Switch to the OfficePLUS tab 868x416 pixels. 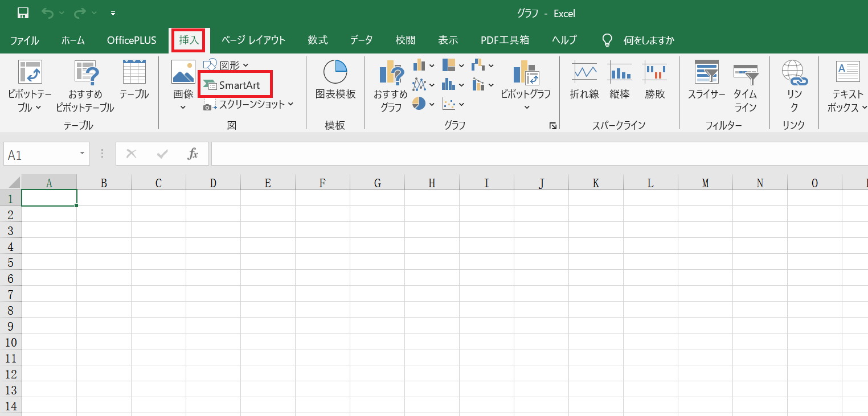click(132, 40)
